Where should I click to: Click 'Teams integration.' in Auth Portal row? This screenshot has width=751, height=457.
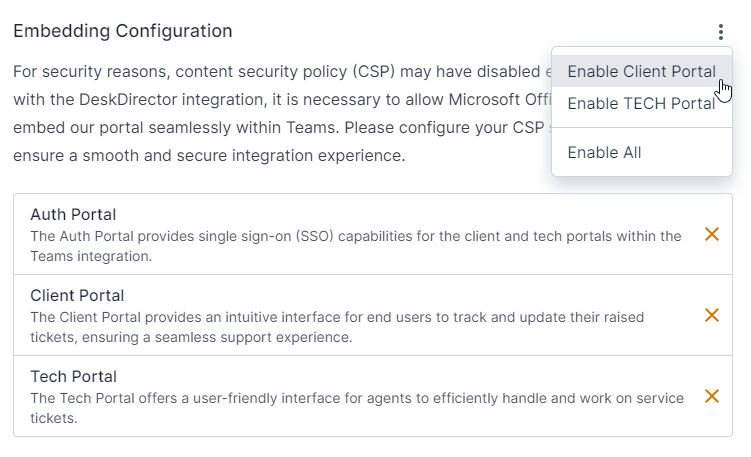pos(91,256)
